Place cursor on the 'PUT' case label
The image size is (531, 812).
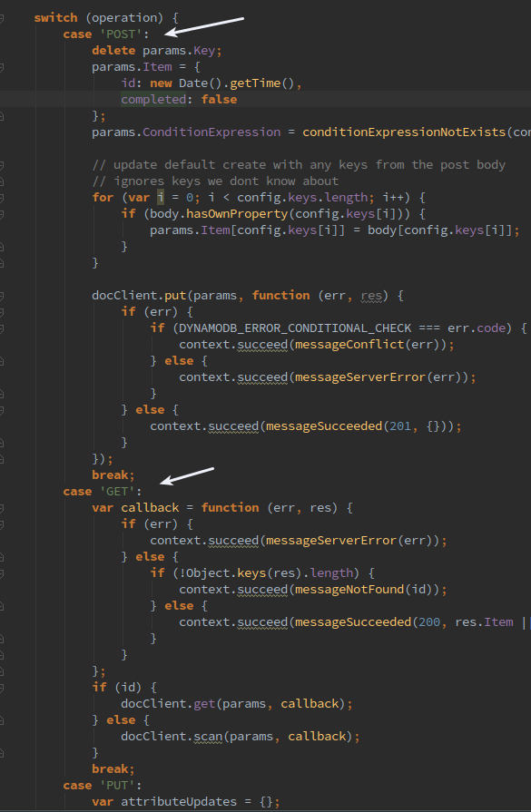116,786
